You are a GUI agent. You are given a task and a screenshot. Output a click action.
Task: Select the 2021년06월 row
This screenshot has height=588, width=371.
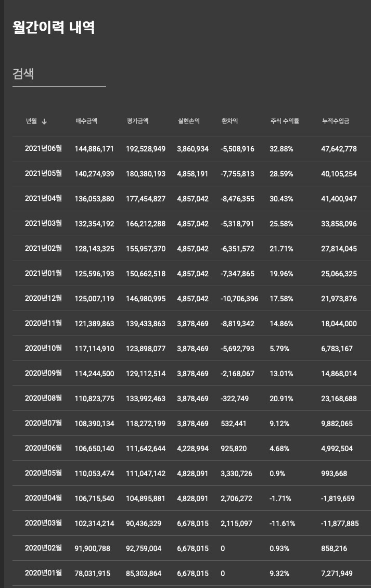click(191, 149)
